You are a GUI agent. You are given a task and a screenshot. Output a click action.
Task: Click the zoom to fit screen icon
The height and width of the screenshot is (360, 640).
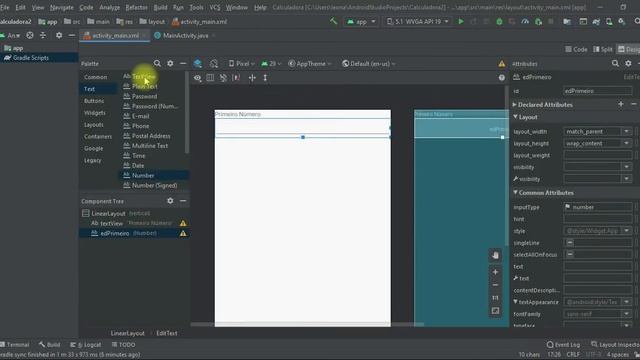coord(495,311)
